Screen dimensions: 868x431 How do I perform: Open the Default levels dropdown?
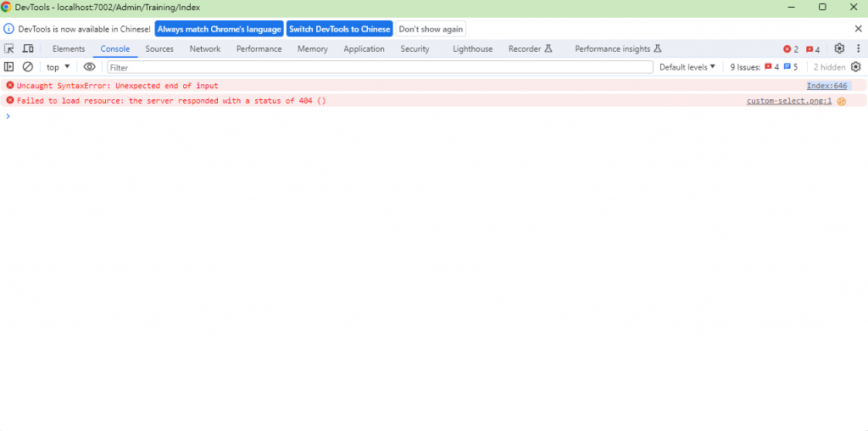(x=687, y=67)
